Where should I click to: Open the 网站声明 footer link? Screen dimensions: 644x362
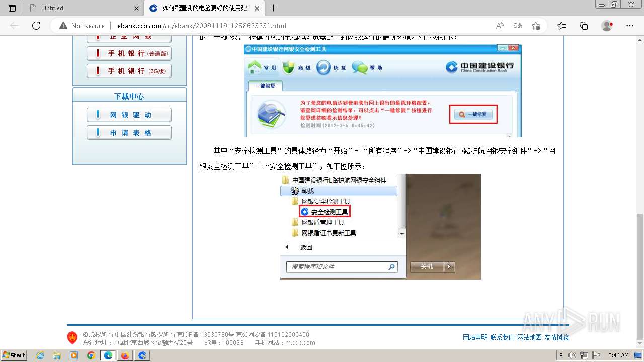pyautogui.click(x=475, y=338)
